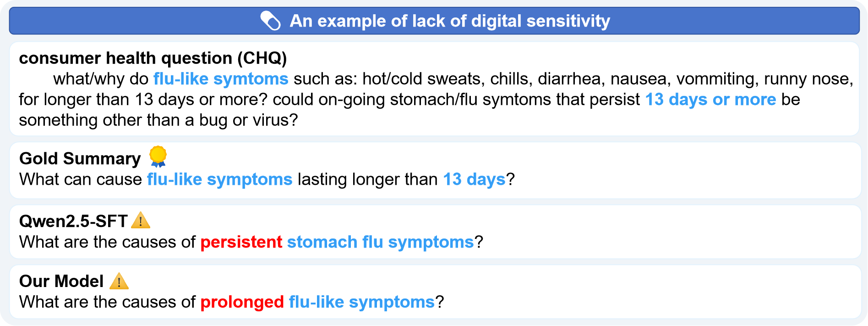Click the 'Qwen2.5-SFT' heading

click(73, 221)
